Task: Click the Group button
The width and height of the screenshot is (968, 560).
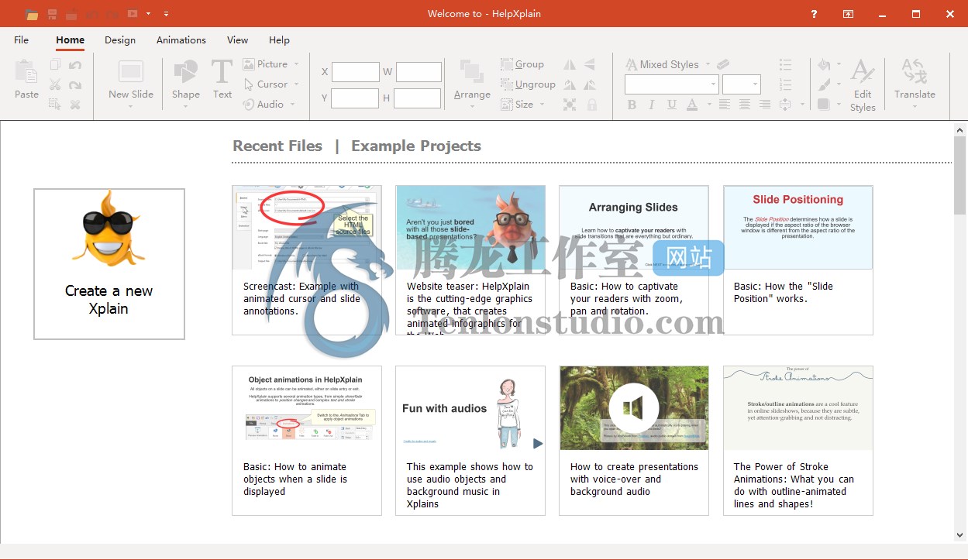Action: [x=522, y=64]
